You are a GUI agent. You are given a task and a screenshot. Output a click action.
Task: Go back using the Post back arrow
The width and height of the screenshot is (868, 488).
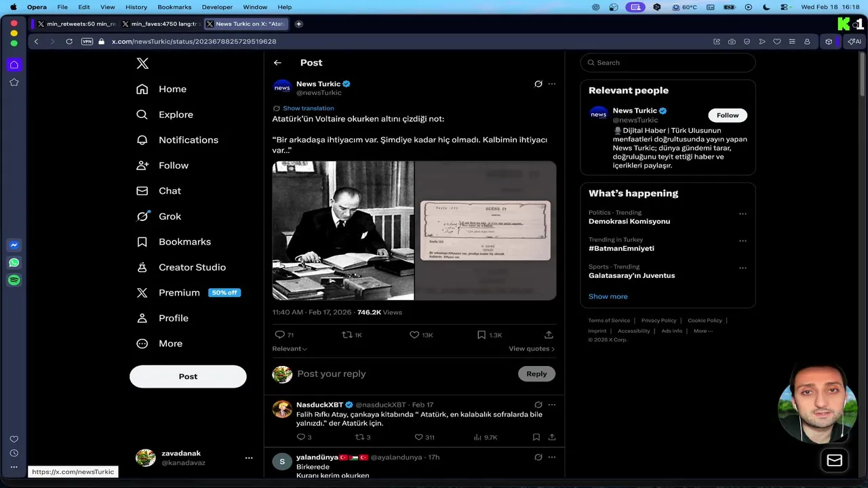(277, 62)
